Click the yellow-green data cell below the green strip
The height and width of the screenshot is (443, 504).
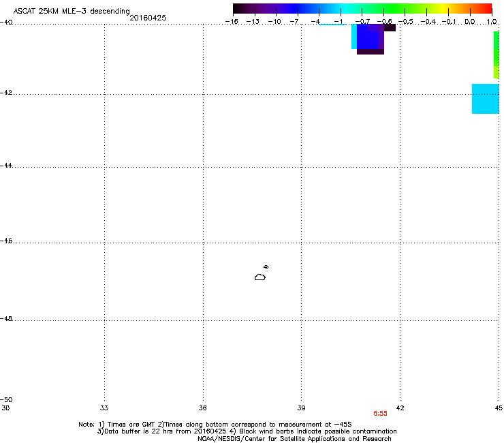coord(497,72)
